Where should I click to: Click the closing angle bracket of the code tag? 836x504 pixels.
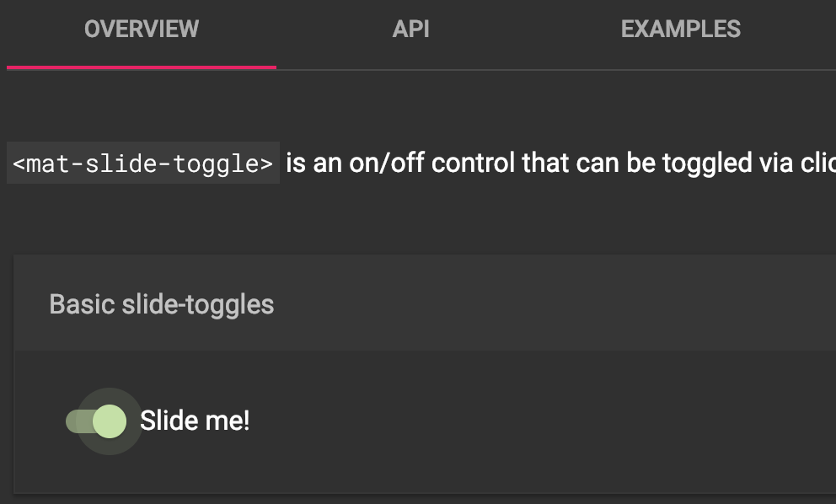pyautogui.click(x=266, y=164)
